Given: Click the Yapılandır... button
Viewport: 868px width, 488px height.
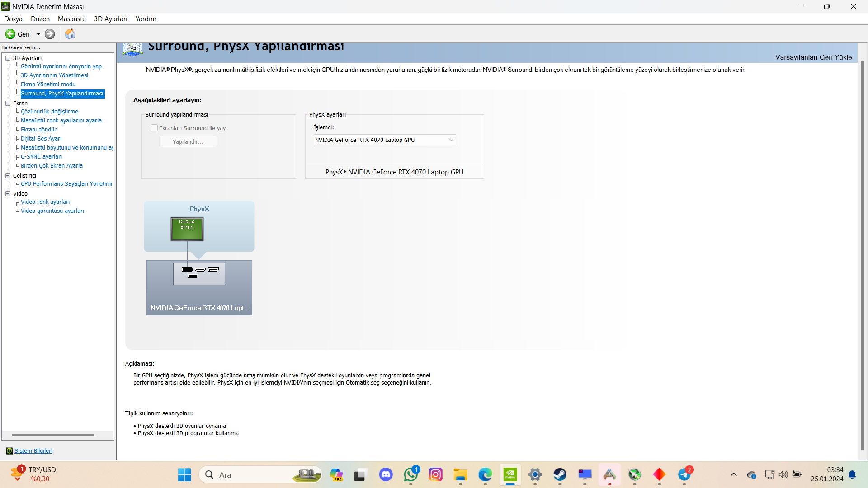Looking at the screenshot, I should (x=188, y=142).
